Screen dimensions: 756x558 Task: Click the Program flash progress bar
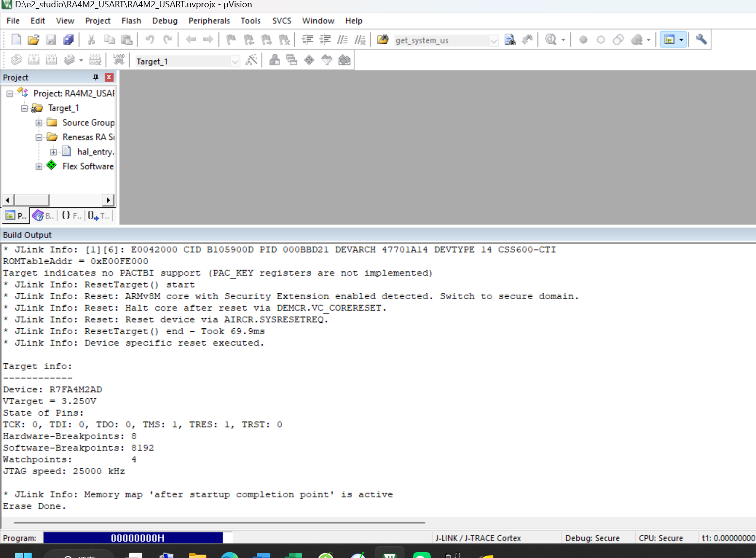138,538
